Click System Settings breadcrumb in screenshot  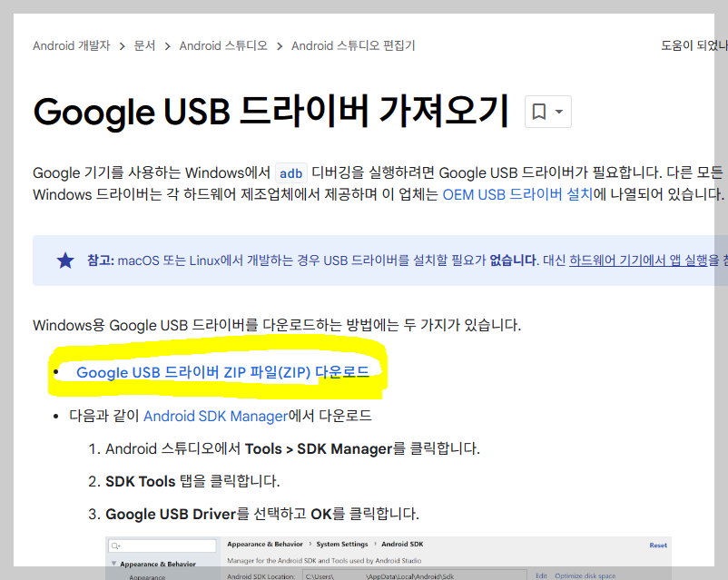(341, 545)
